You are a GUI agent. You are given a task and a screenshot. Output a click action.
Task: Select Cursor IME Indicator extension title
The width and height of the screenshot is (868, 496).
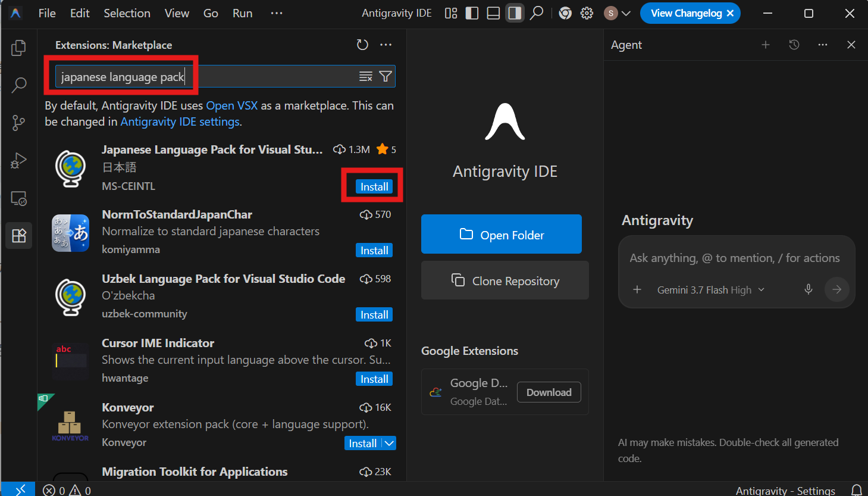158,343
